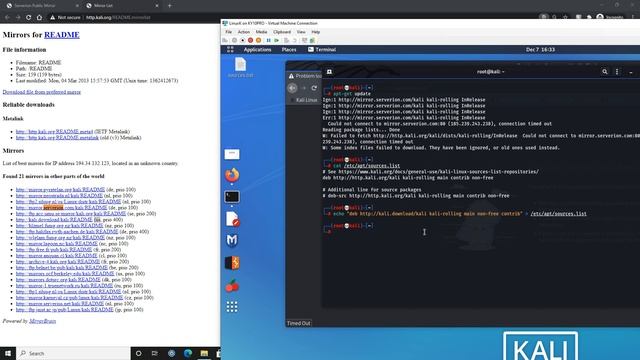The height and width of the screenshot is (360, 640).
Task: Open Media menu in Virtual Machine Connection
Action: tap(261, 32)
